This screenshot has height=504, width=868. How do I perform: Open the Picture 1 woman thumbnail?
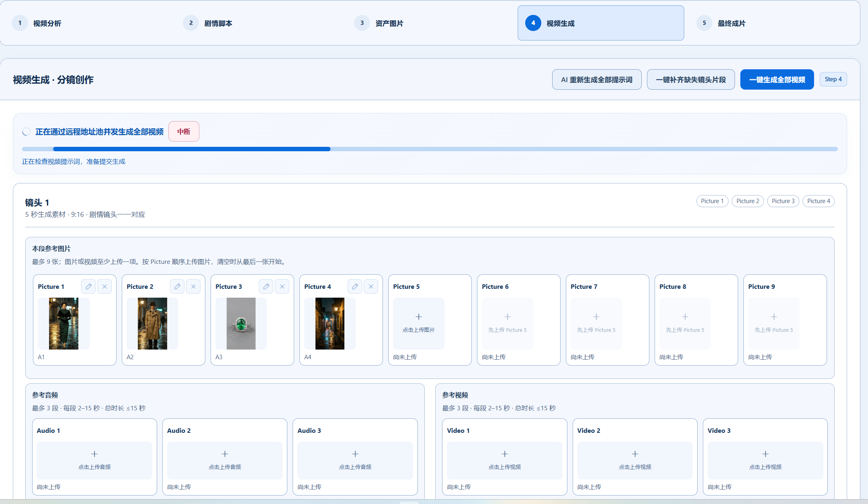click(63, 323)
